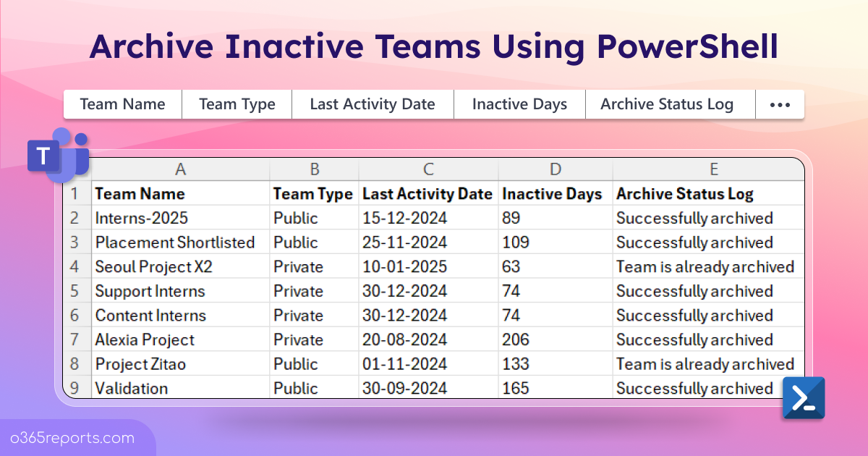
Task: Click 'Archive Status Log' header cell
Action: pos(709,193)
